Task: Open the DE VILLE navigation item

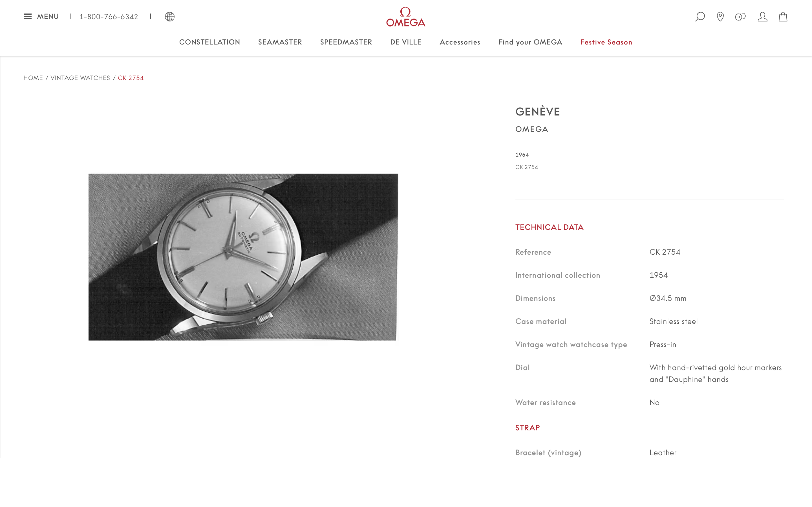Action: [x=406, y=42]
